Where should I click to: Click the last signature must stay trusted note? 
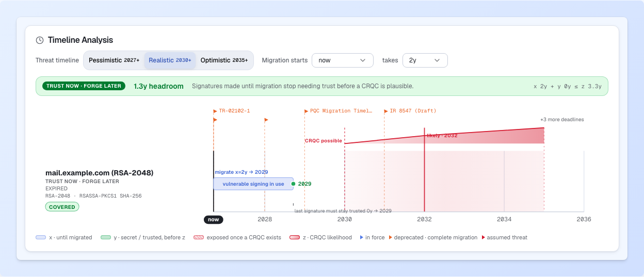coord(343,210)
